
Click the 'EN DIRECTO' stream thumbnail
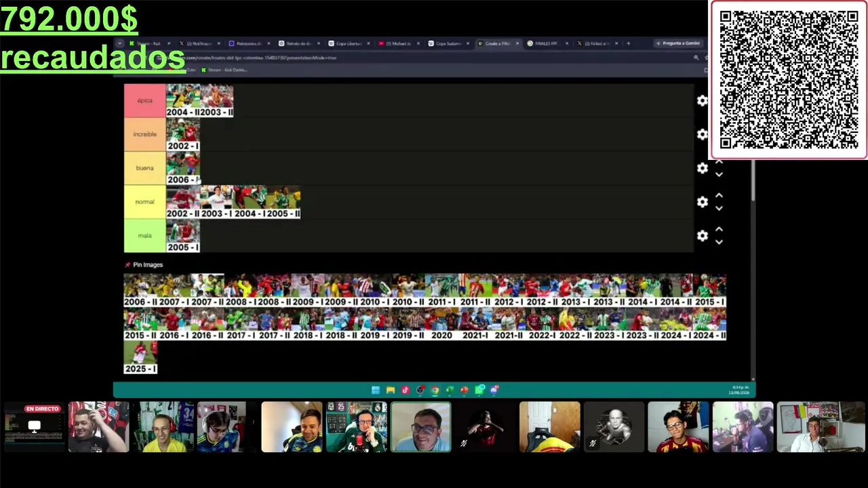coord(35,427)
